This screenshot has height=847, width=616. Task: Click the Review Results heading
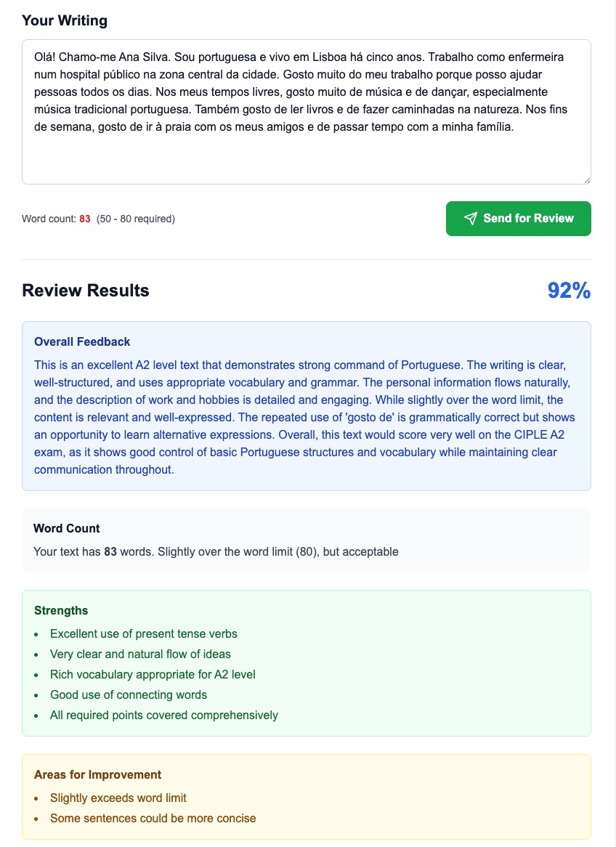[x=86, y=290]
